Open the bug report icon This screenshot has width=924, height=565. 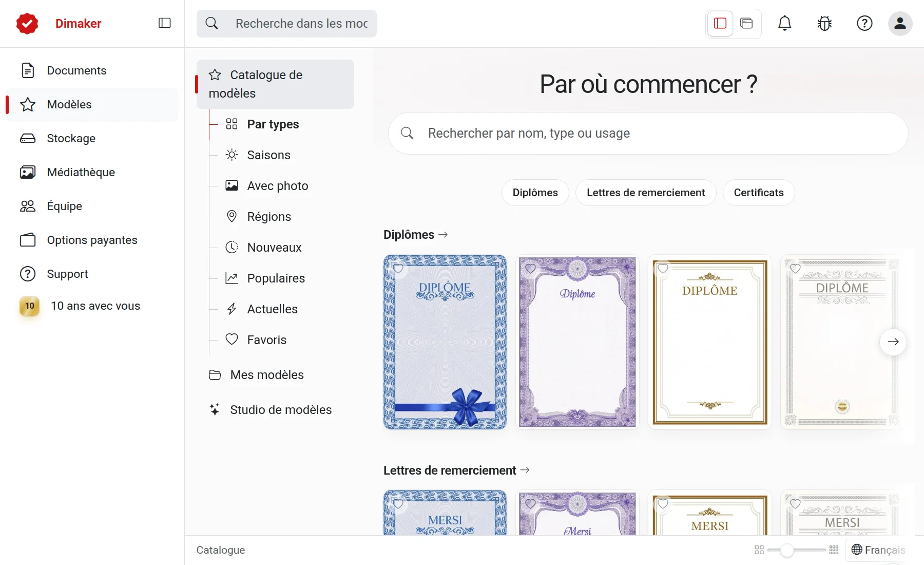coord(825,23)
